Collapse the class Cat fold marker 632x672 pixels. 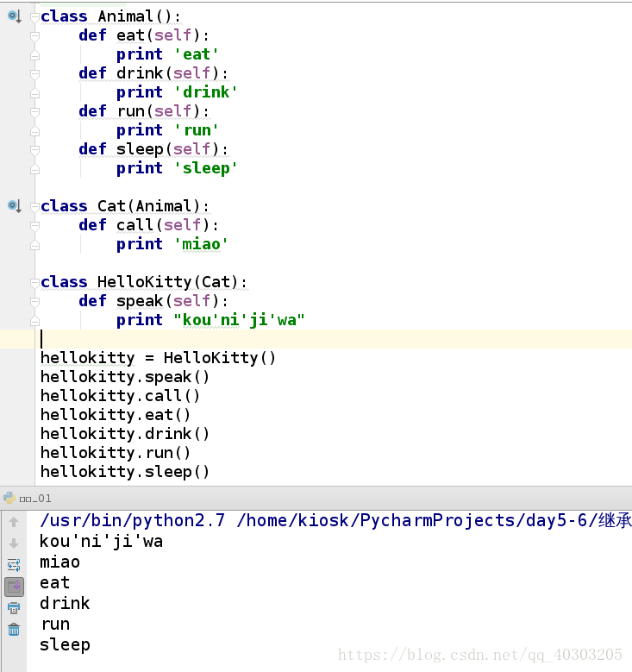(34, 206)
